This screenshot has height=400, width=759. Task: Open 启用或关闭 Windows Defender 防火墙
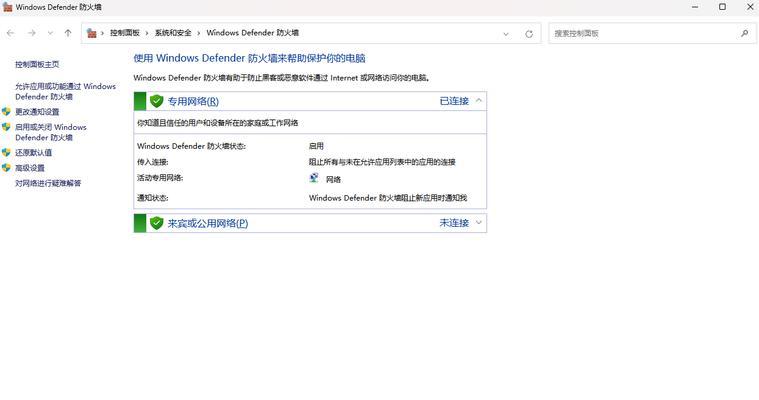click(x=51, y=132)
